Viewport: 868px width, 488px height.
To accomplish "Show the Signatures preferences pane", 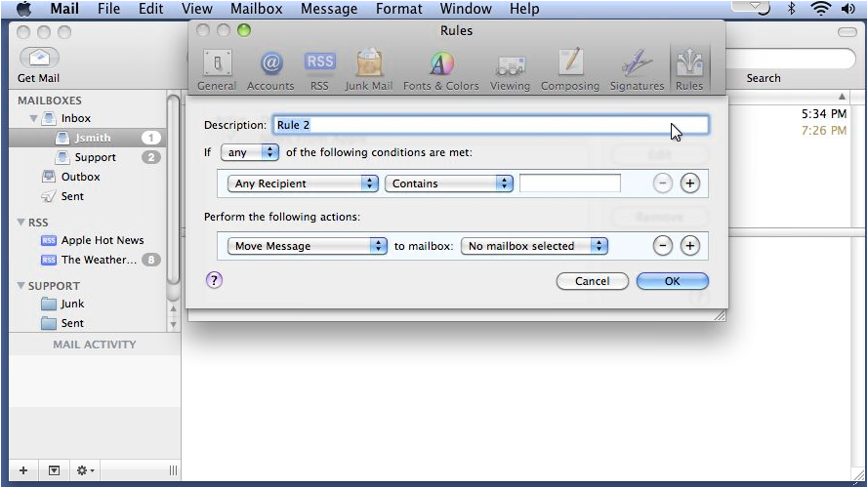I will 637,70.
